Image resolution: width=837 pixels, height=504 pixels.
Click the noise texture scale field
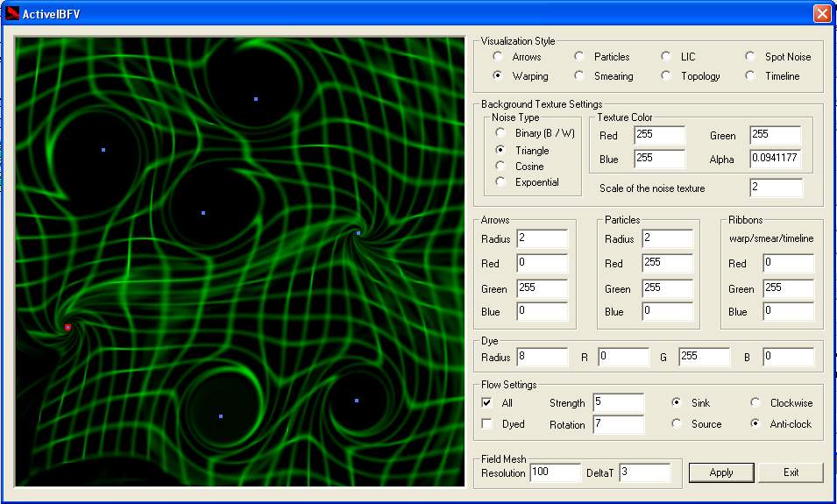click(775, 188)
